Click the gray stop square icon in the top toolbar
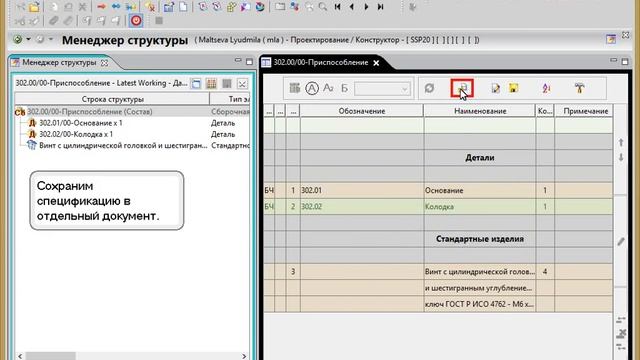The width and height of the screenshot is (640, 360). tap(159, 20)
